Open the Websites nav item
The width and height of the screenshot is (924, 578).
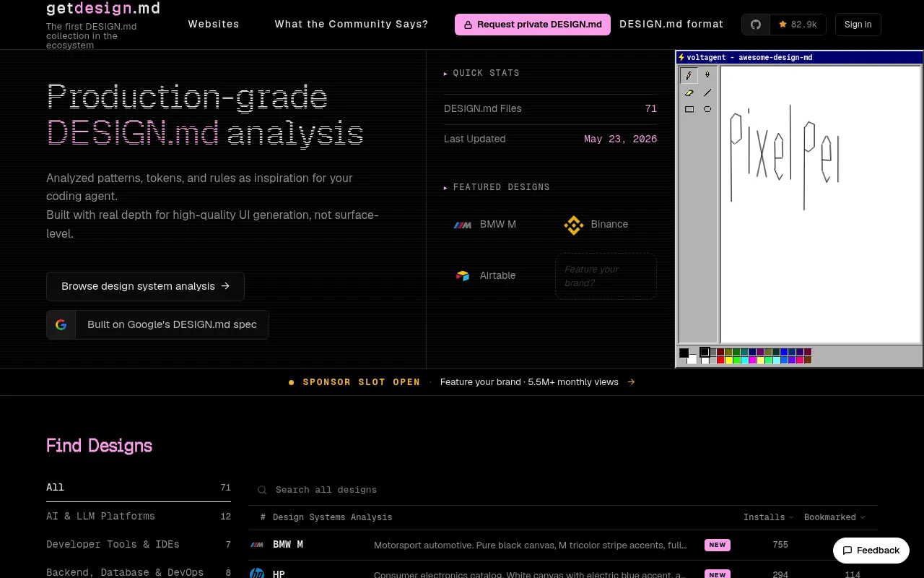(x=214, y=24)
